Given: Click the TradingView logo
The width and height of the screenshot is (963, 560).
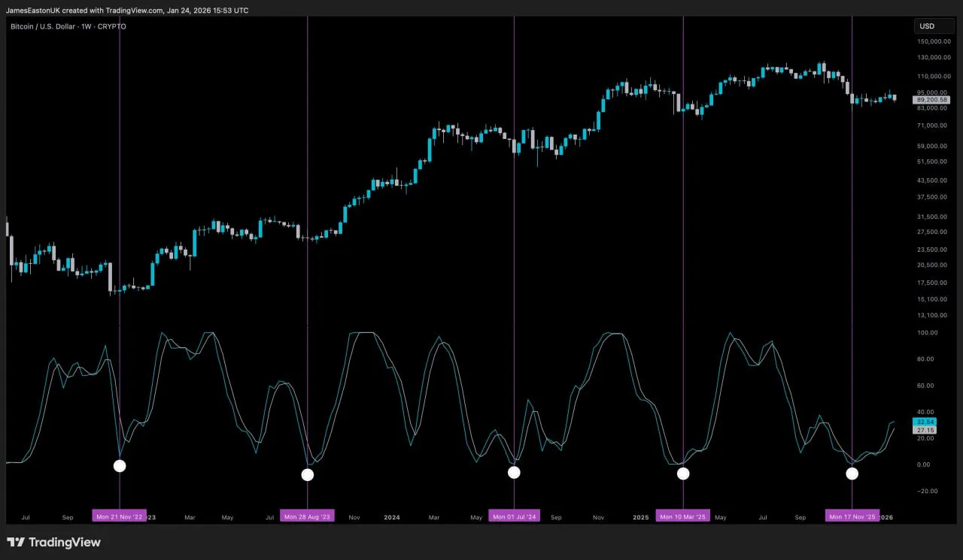Looking at the screenshot, I should click(x=53, y=542).
